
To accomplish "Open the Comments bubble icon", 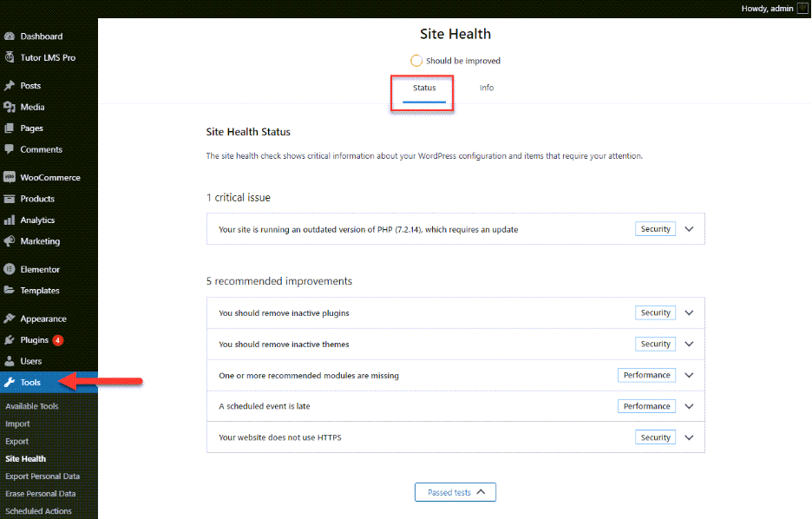I will [x=11, y=149].
